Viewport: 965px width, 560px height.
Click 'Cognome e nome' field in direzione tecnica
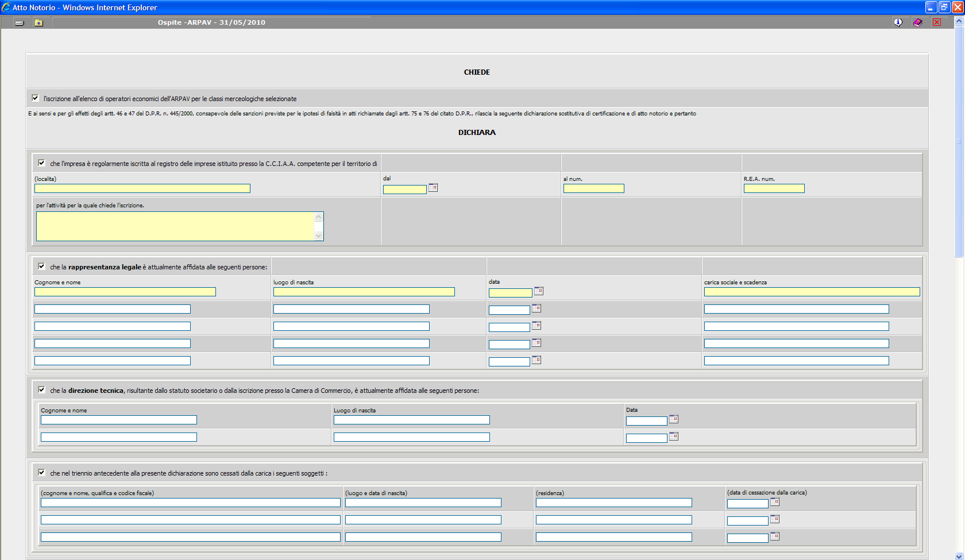point(119,420)
